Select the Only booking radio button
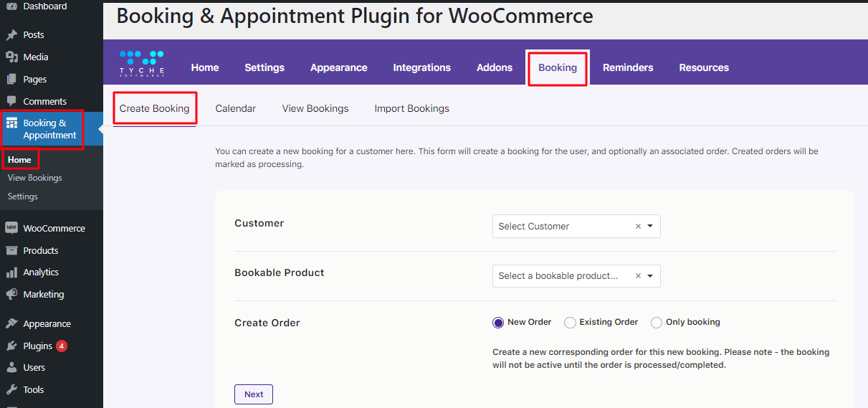 coord(657,323)
